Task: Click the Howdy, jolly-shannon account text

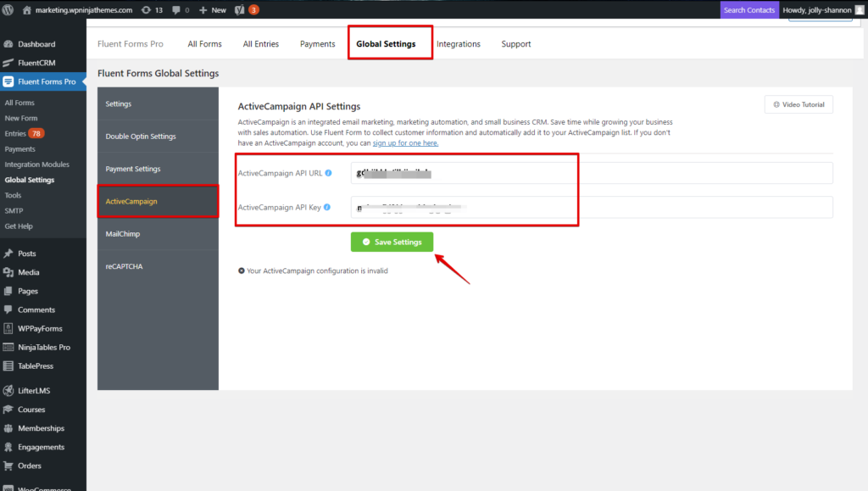Action: (x=817, y=10)
